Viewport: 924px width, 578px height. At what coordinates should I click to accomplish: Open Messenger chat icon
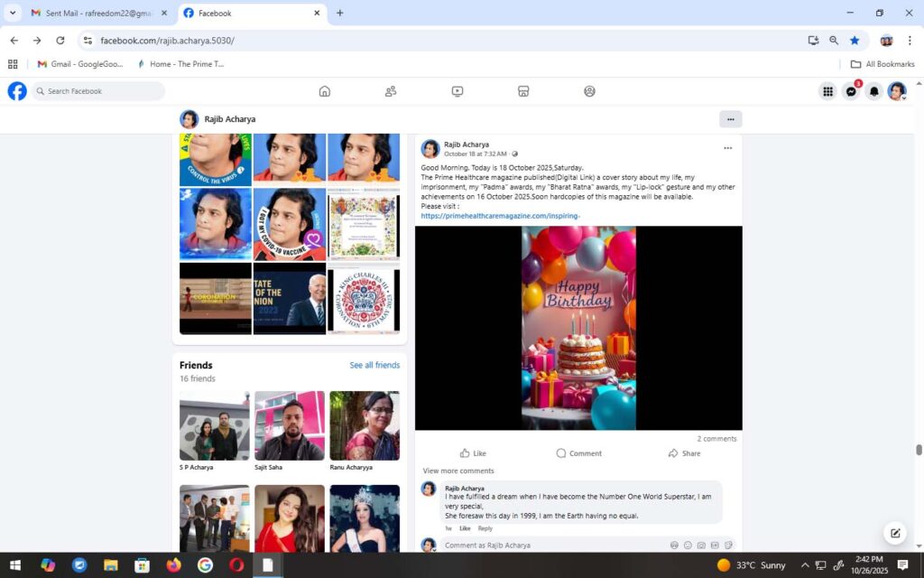point(850,91)
